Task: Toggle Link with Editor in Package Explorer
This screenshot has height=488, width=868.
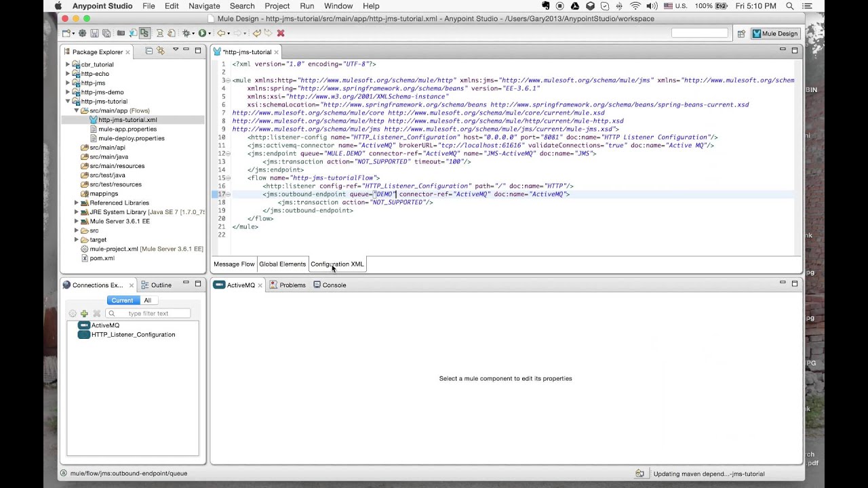Action: pos(161,51)
